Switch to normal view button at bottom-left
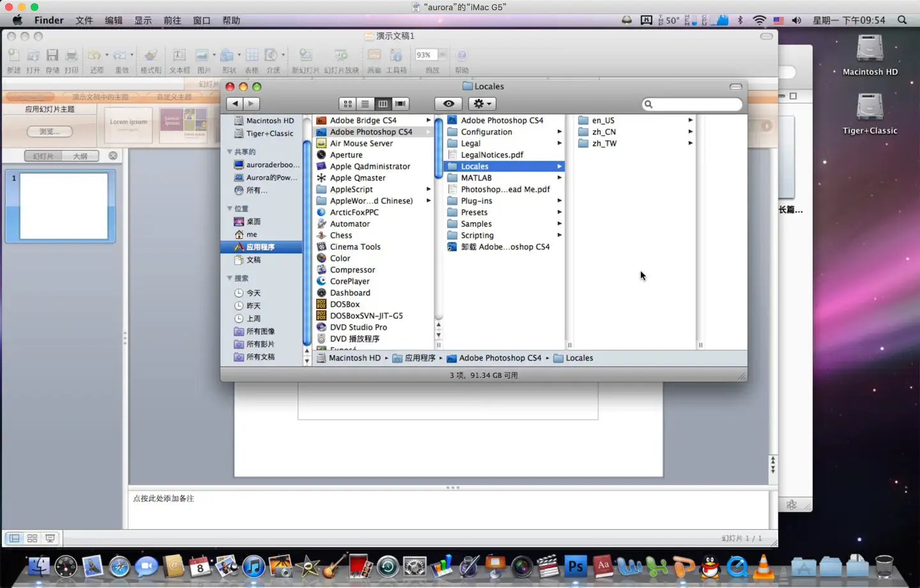 click(x=14, y=538)
